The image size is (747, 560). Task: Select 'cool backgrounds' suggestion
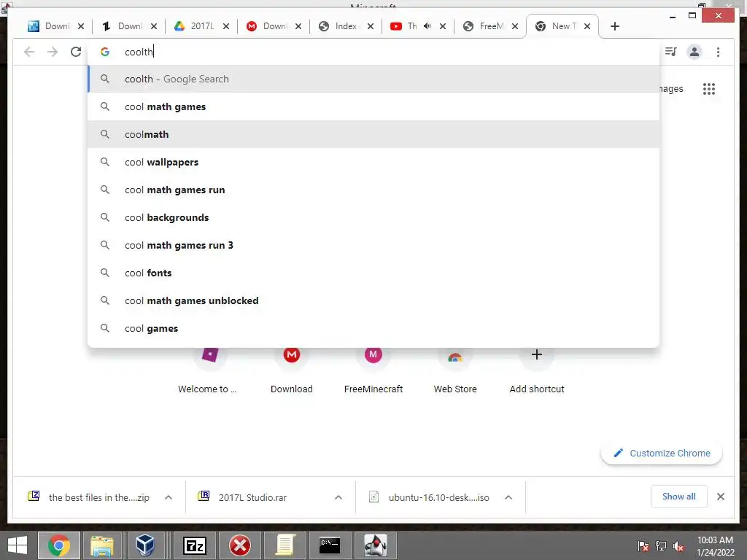click(373, 217)
